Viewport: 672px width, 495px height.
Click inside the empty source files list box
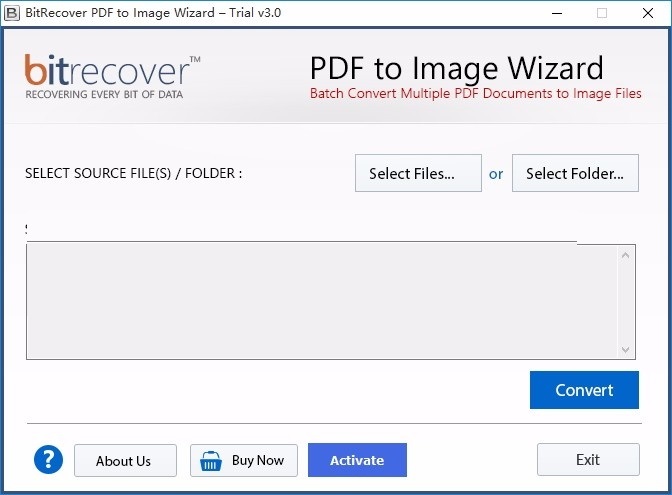(x=321, y=301)
